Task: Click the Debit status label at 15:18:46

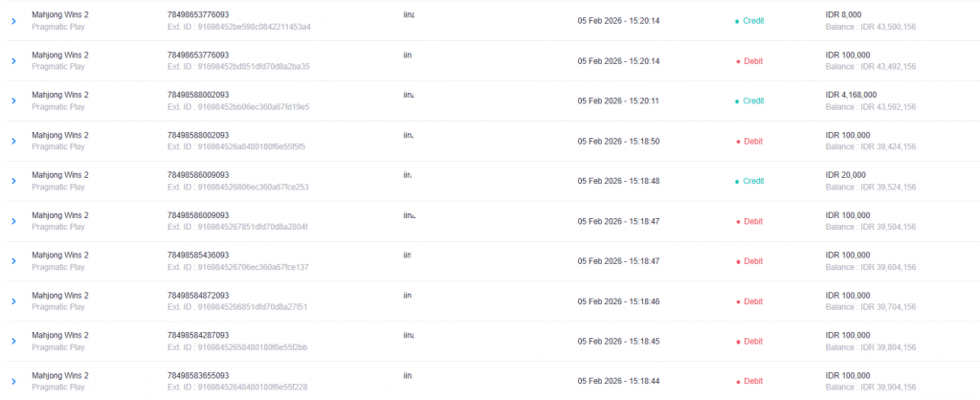Action: point(753,301)
